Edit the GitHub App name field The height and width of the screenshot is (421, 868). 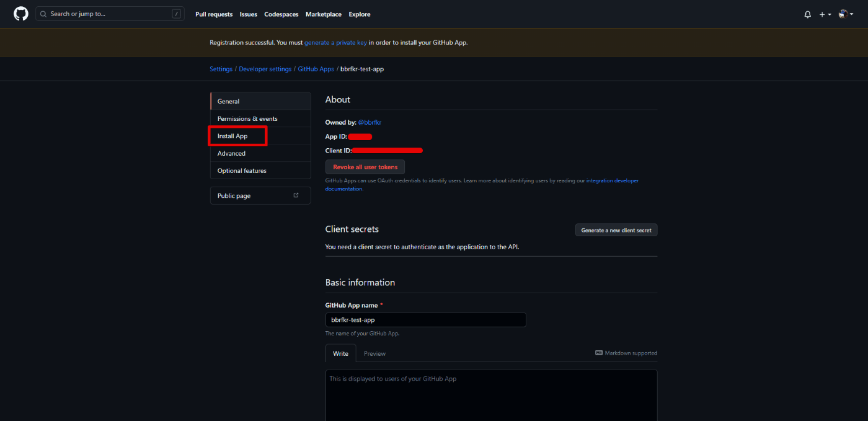[425, 320]
